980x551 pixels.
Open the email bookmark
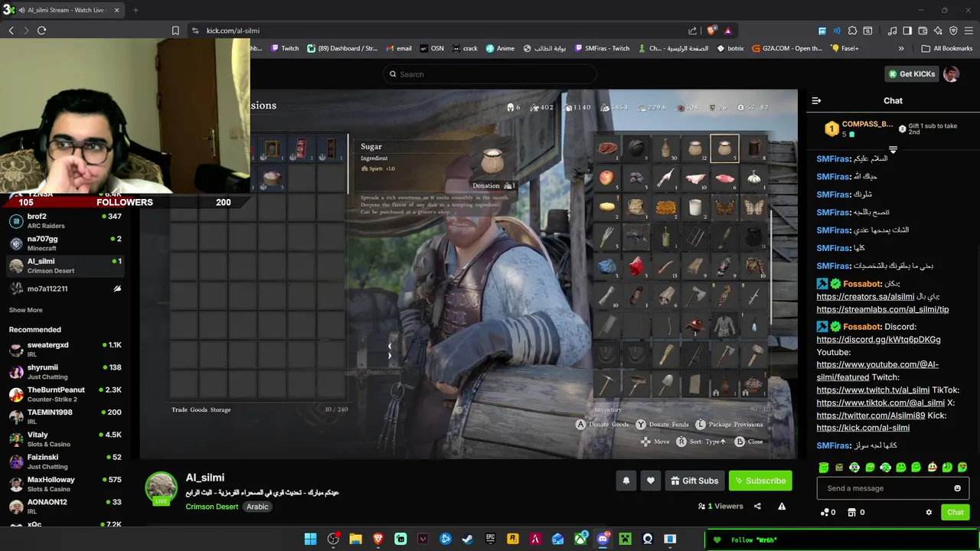pos(398,48)
